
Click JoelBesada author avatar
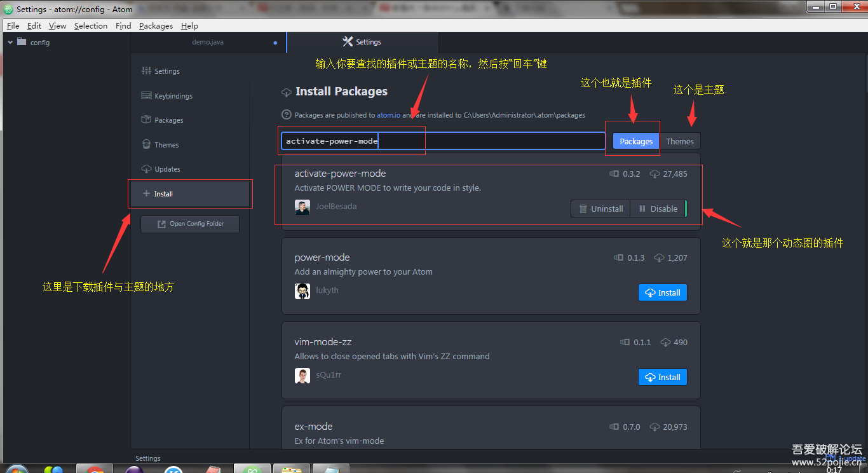[x=302, y=207]
